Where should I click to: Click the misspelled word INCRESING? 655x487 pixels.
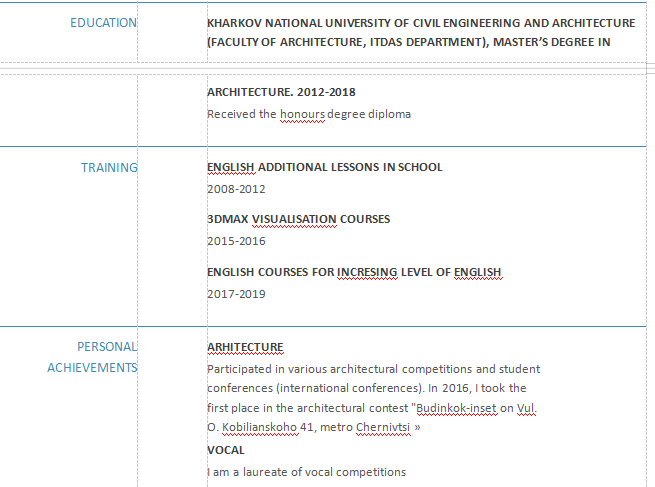367,272
